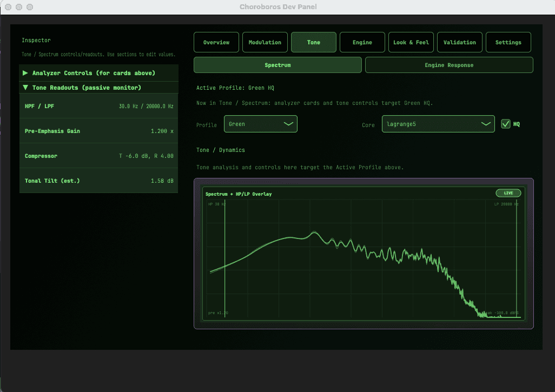The height and width of the screenshot is (392, 555).
Task: Open the Look & Feel tab
Action: 411,42
